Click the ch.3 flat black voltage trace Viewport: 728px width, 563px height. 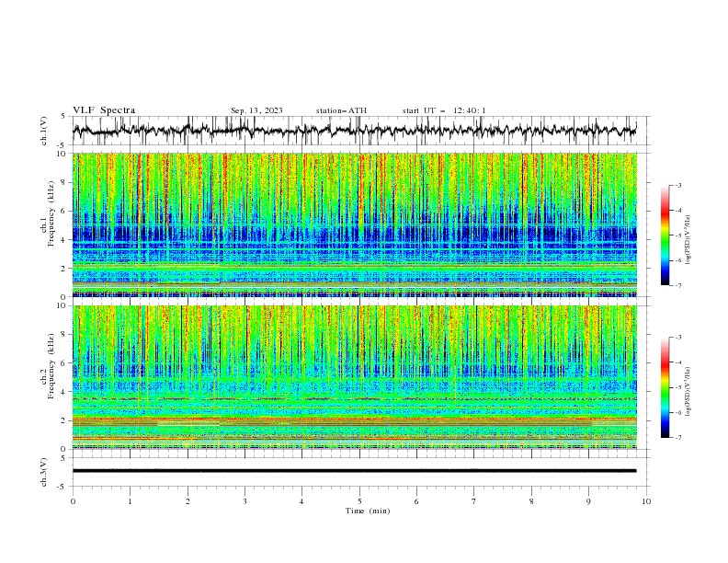pos(355,471)
